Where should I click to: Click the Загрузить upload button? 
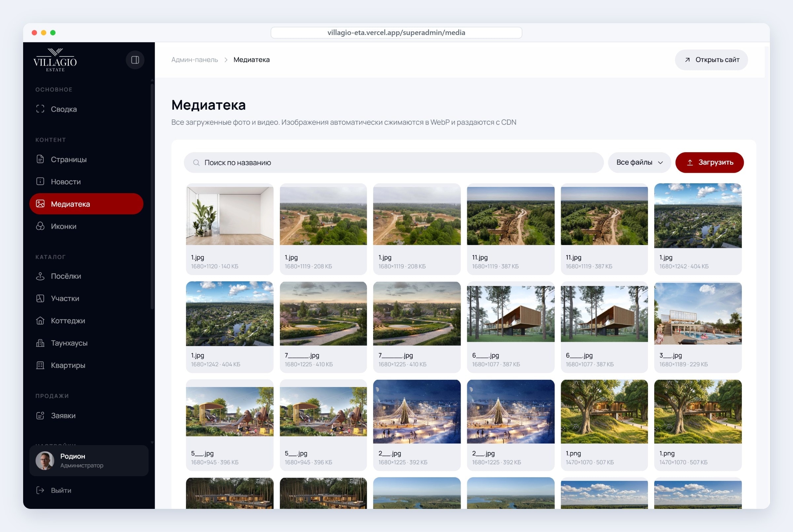[709, 162]
